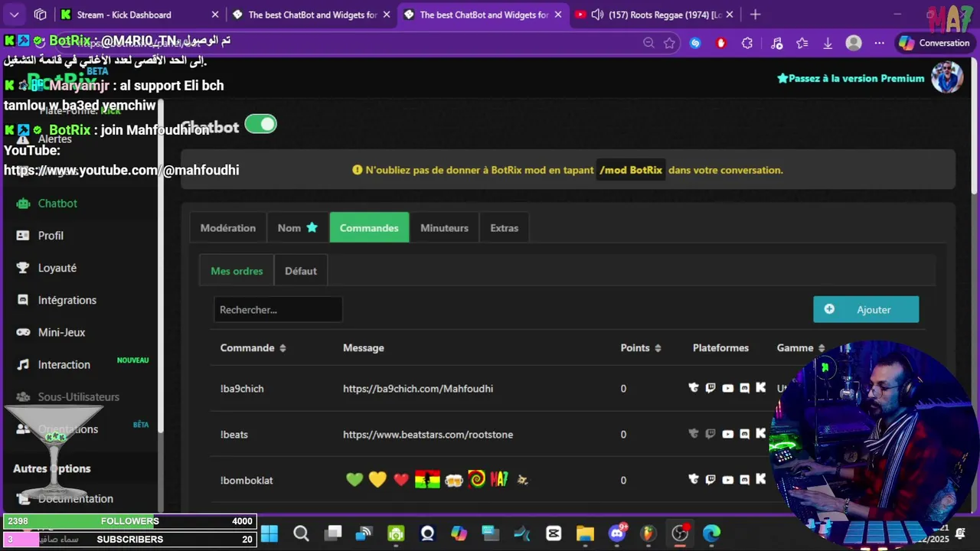Toggle the Twitch platform for !beats

[710, 434]
